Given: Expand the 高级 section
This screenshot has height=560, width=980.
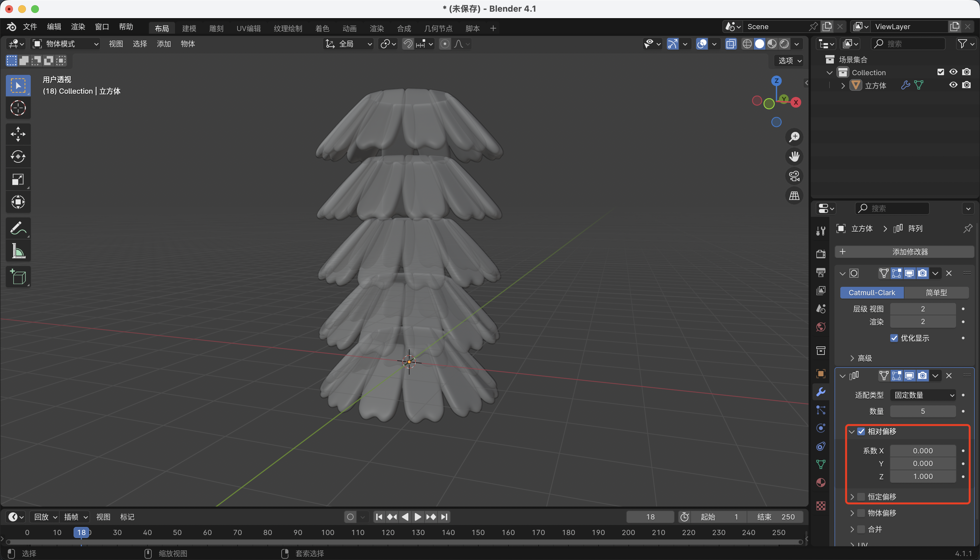Looking at the screenshot, I should (x=861, y=358).
